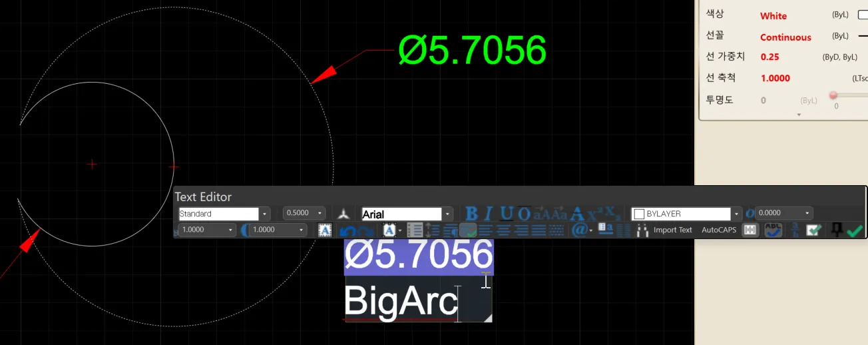This screenshot has width=868, height=345.
Task: Open the BYLAYER color dropdown
Action: click(x=736, y=214)
